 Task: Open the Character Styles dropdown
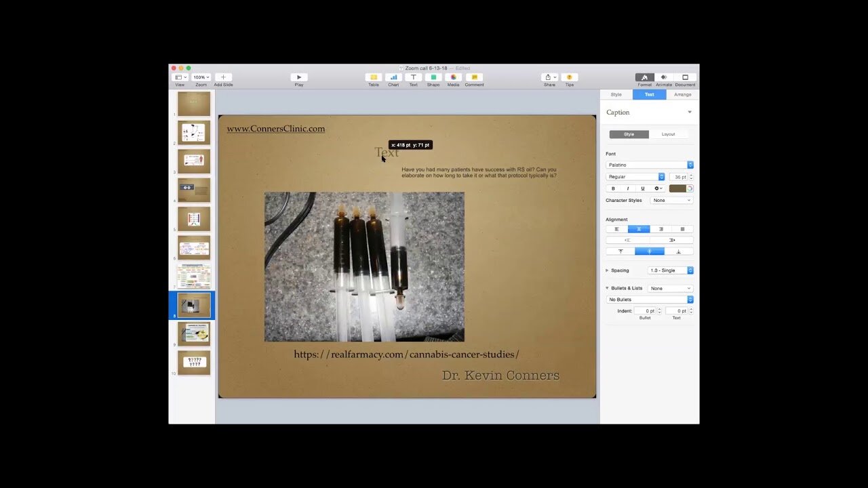[671, 201]
